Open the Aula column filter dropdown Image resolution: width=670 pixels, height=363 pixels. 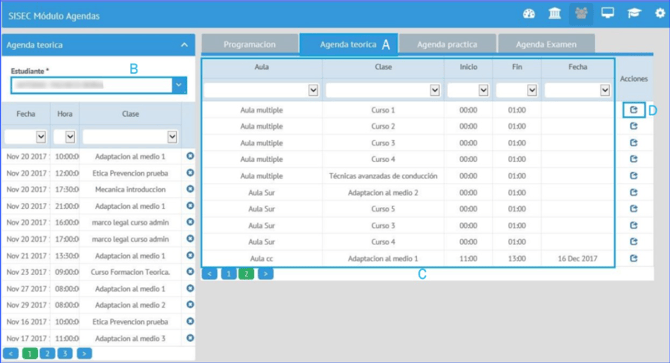(262, 90)
